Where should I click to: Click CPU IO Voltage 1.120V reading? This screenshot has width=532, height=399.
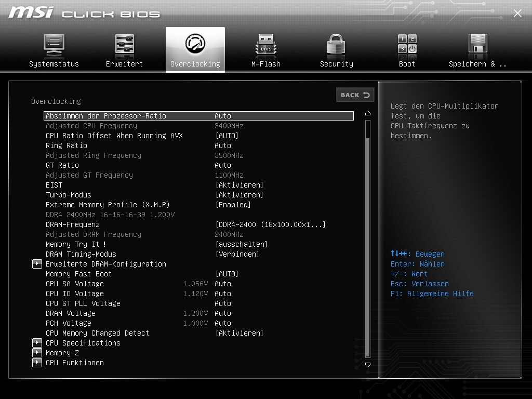195,294
